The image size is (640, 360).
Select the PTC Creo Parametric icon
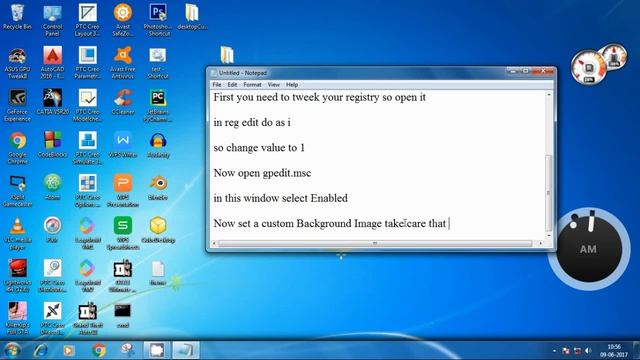(87, 63)
